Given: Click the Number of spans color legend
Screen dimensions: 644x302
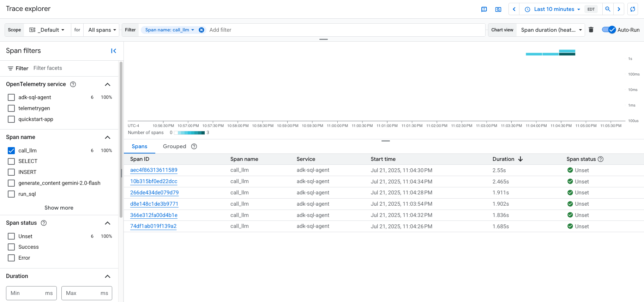Looking at the screenshot, I should [x=189, y=133].
